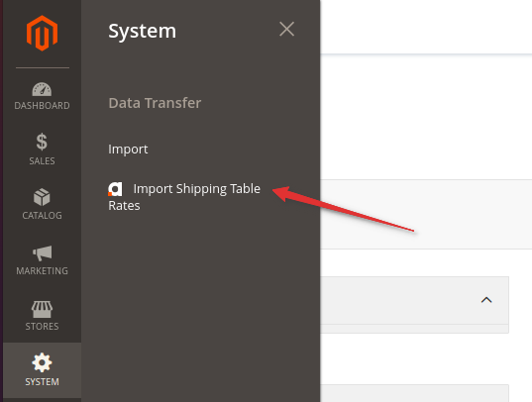Click the Import link under Data Transfer
The image size is (532, 402).
point(128,150)
